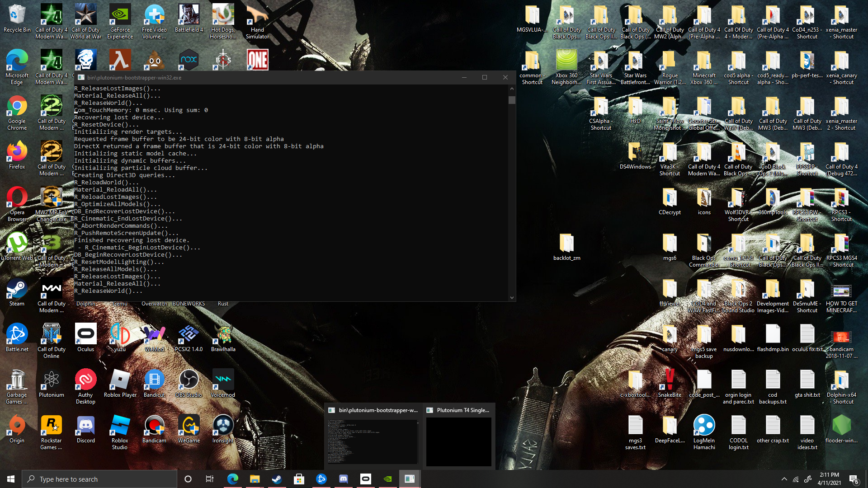Click the Windows Start button
868x488 pixels.
click(11, 479)
